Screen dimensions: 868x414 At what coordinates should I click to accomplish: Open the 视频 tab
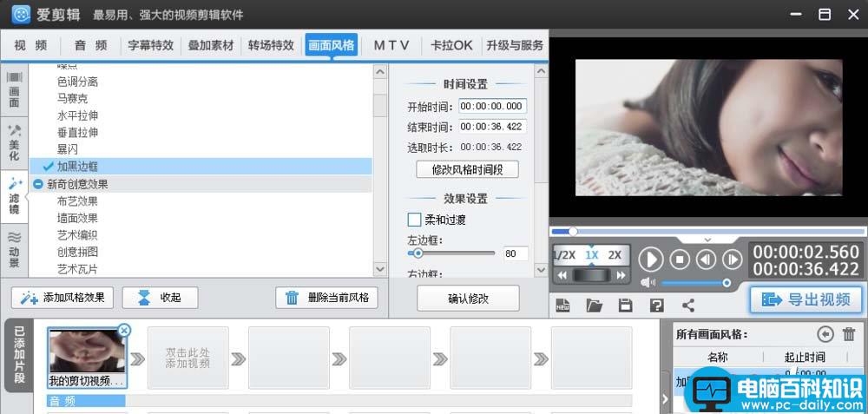click(30, 45)
